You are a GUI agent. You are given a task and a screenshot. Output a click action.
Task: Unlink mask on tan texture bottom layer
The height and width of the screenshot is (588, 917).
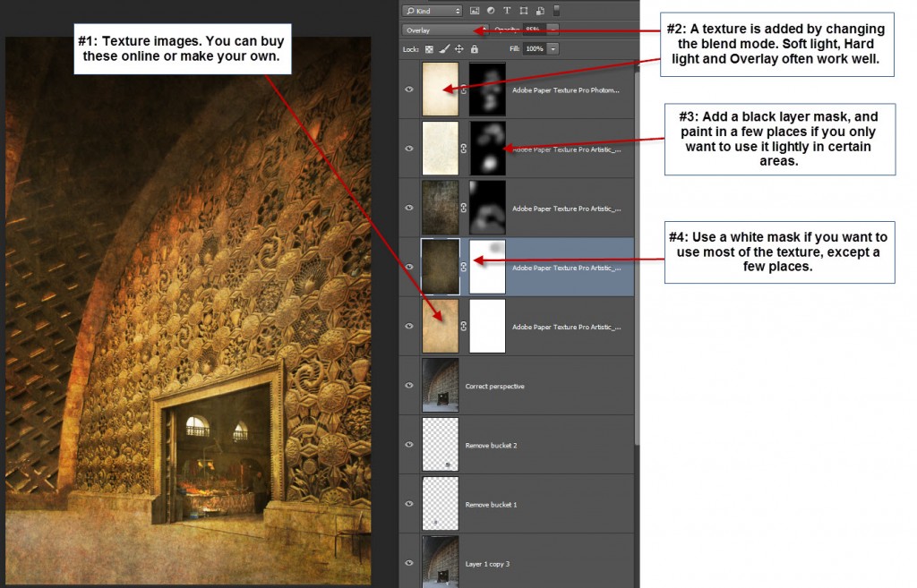tap(464, 326)
